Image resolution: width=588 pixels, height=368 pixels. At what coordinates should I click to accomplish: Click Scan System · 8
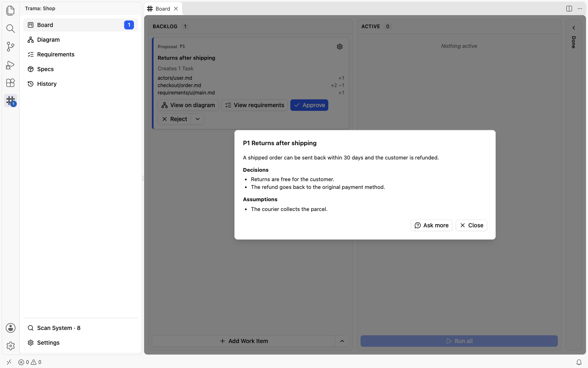point(80,328)
